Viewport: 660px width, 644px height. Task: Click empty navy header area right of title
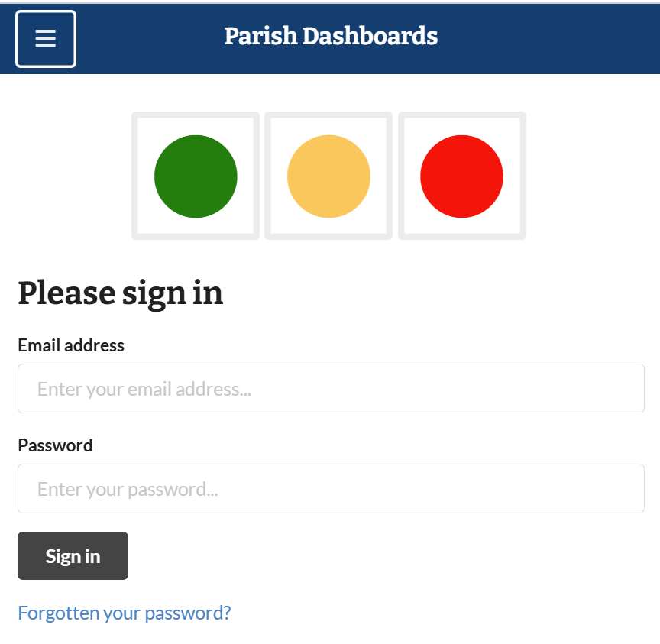click(x=550, y=38)
